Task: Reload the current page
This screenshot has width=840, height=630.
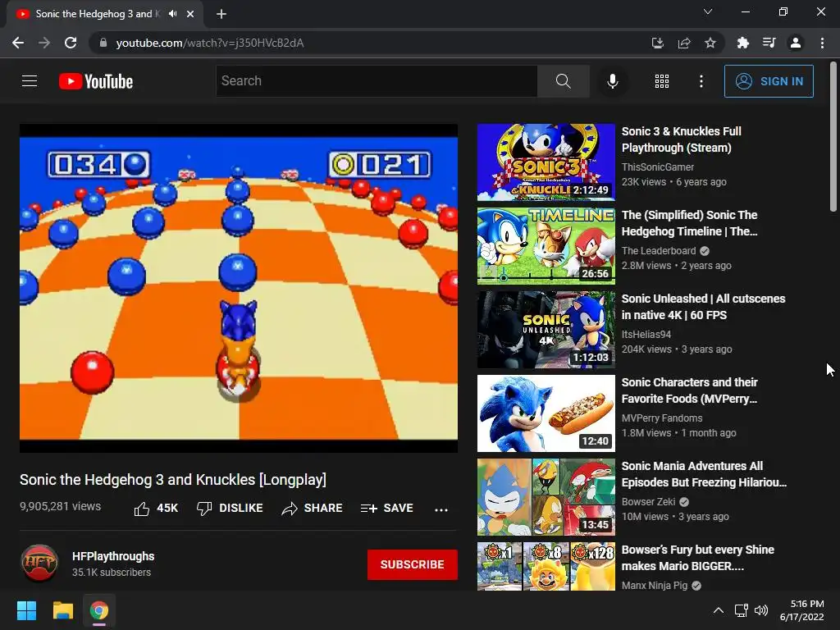Action: pyautogui.click(x=71, y=43)
